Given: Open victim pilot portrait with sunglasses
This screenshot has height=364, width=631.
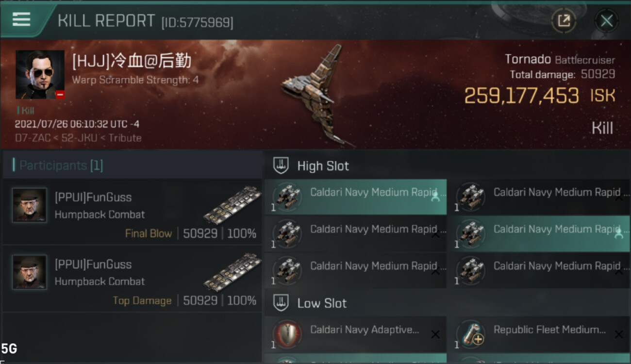Looking at the screenshot, I should coord(40,75).
